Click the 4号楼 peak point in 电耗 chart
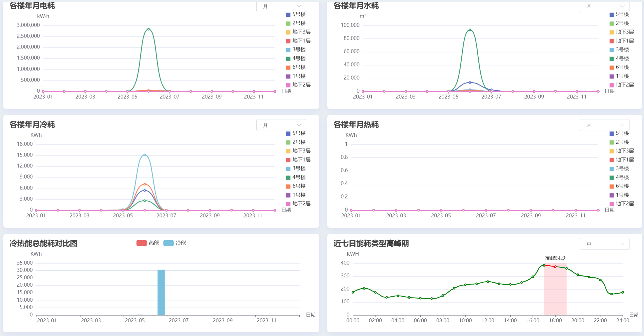 coord(149,29)
